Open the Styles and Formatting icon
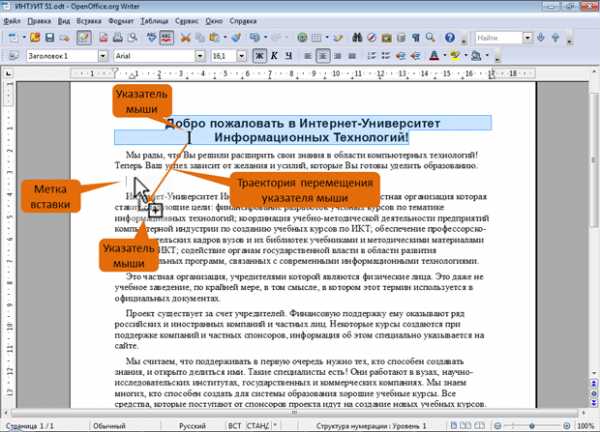Image resolution: width=600 pixels, height=432 pixels. [13, 56]
